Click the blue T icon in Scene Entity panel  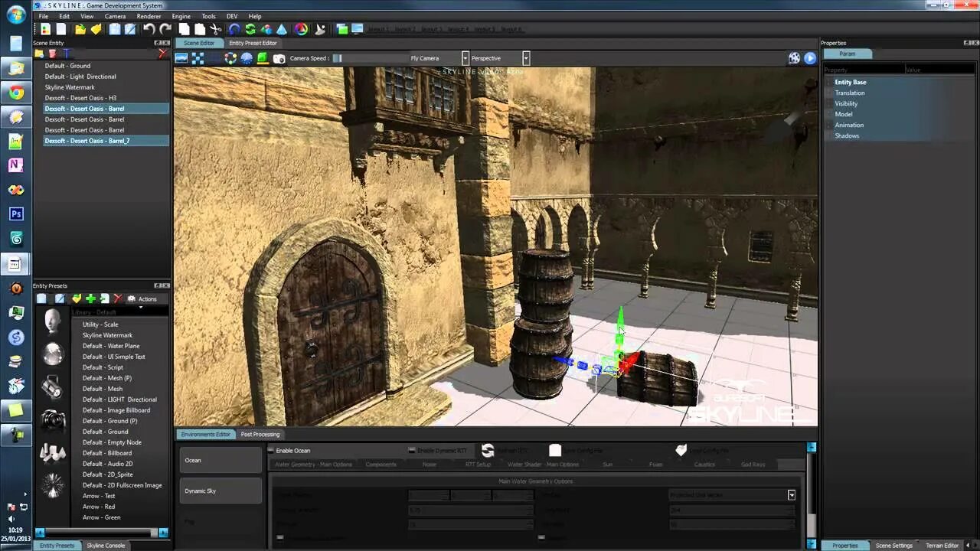pyautogui.click(x=67, y=54)
